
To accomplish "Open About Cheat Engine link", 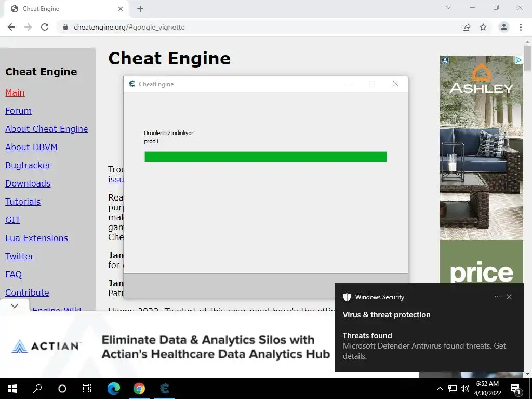I will click(46, 129).
